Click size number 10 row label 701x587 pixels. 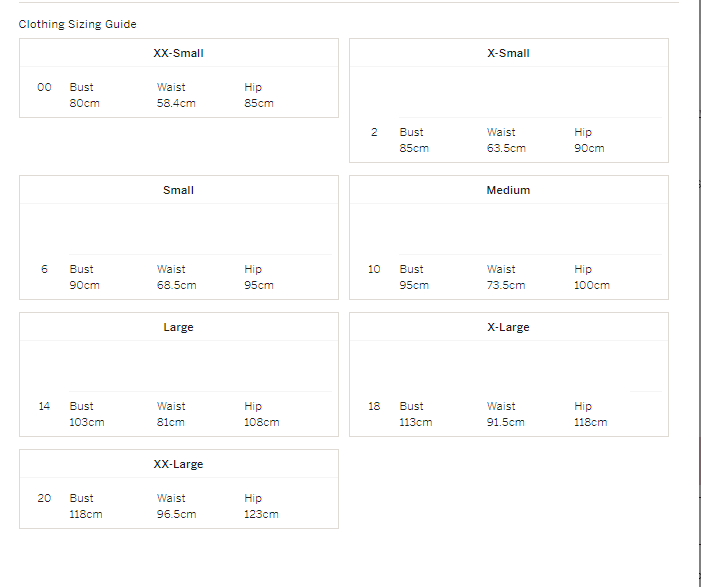[x=374, y=269]
